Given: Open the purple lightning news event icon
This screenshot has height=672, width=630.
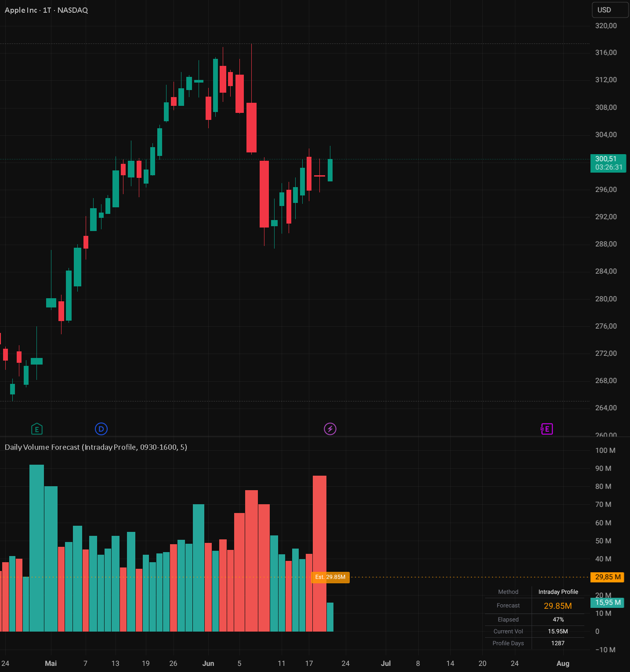Looking at the screenshot, I should click(330, 429).
